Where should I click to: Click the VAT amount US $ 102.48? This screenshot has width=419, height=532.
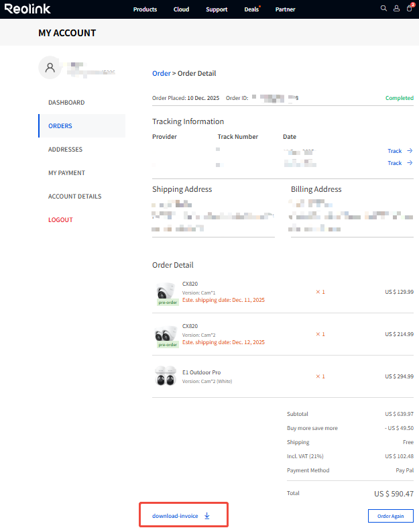click(400, 456)
